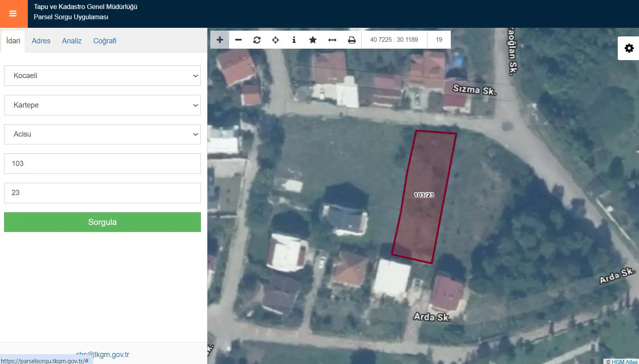Open the Acisu neighborhood dropdown

click(102, 134)
